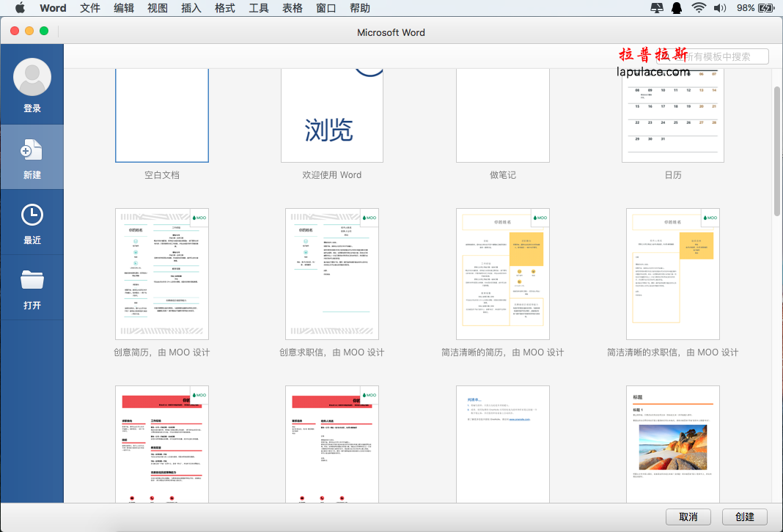This screenshot has width=783, height=532.
Task: Open the 表格 menu
Action: point(293,8)
